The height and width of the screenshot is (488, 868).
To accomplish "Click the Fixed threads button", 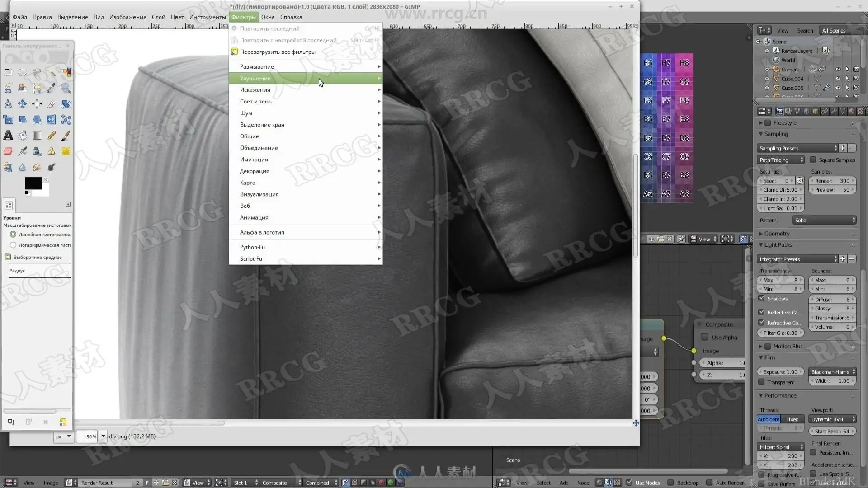I will pos(792,419).
